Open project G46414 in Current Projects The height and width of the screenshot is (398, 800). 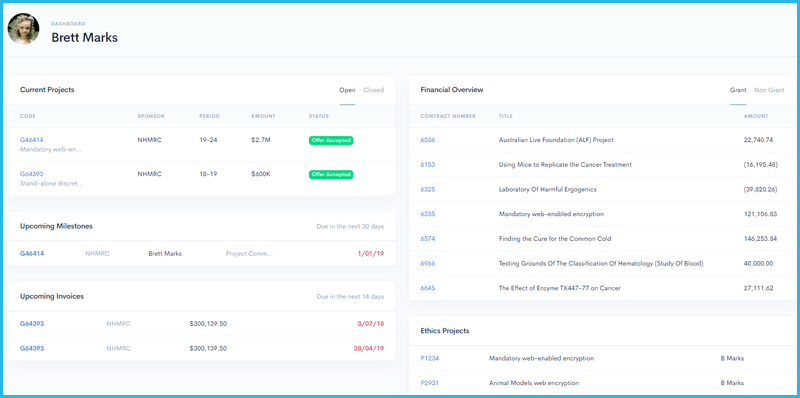32,140
